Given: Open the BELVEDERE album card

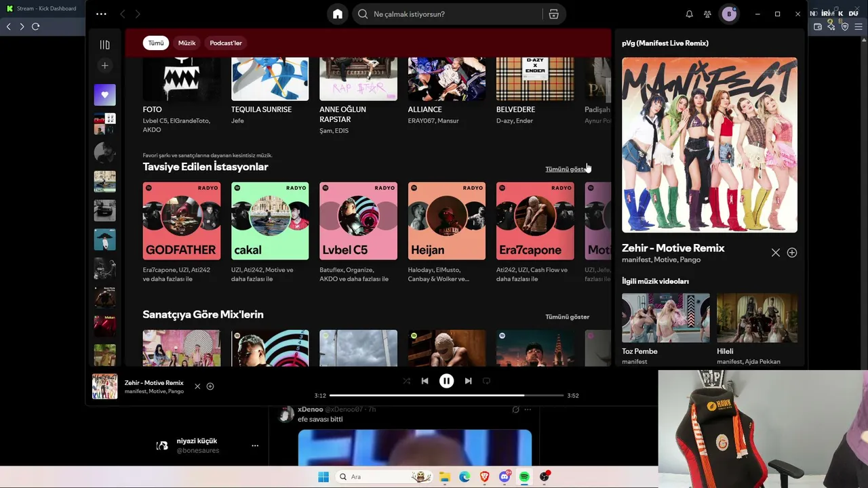Looking at the screenshot, I should point(535,91).
